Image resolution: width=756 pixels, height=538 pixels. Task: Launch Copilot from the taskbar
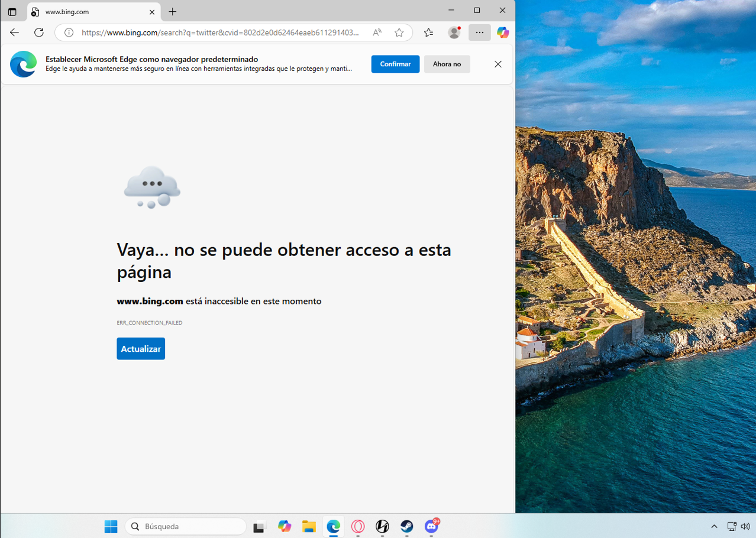click(285, 526)
